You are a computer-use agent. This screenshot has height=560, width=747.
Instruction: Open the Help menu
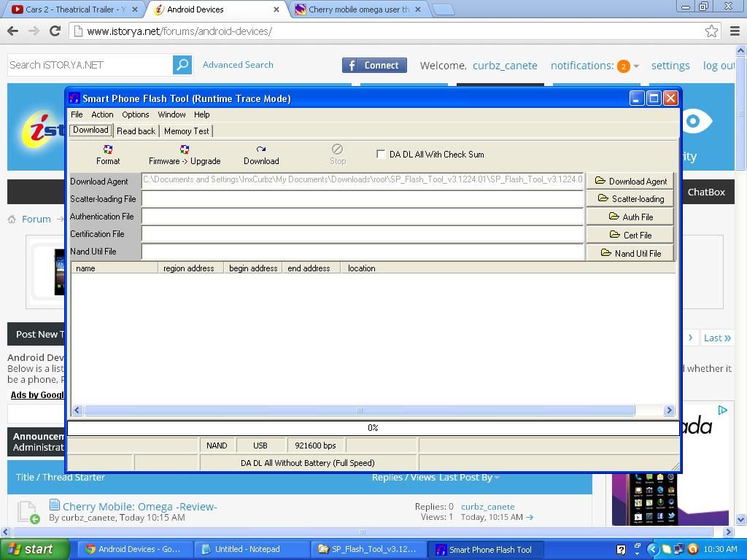pyautogui.click(x=201, y=114)
